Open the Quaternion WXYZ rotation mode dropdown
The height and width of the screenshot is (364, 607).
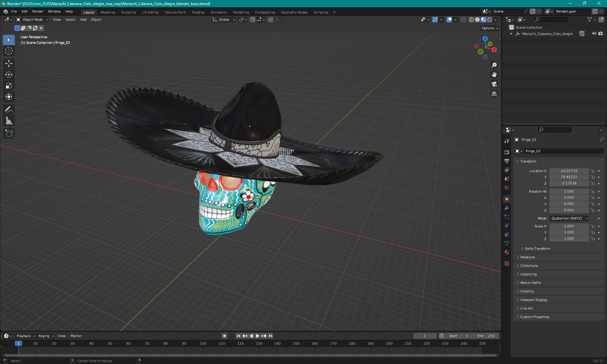point(568,218)
